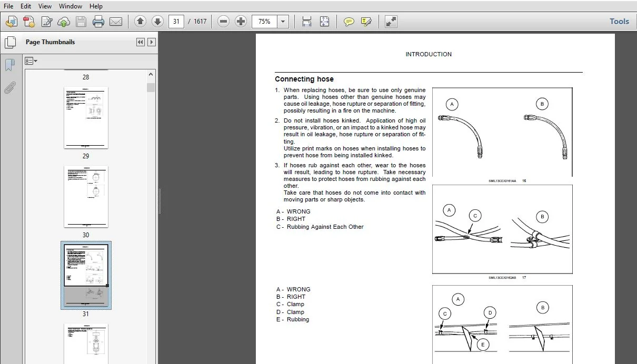Viewport: 637px width, 364px height.
Task: Click the 'Connecting hose' heading
Action: [304, 79]
